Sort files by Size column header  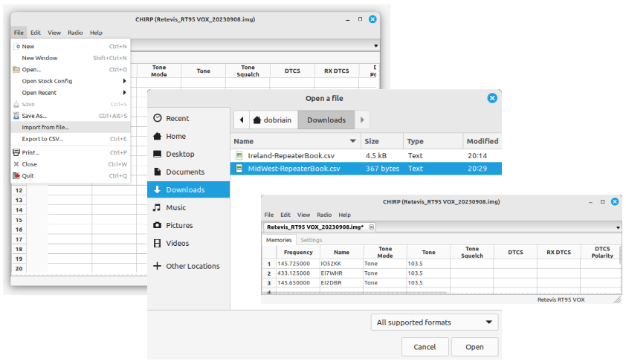coord(382,141)
